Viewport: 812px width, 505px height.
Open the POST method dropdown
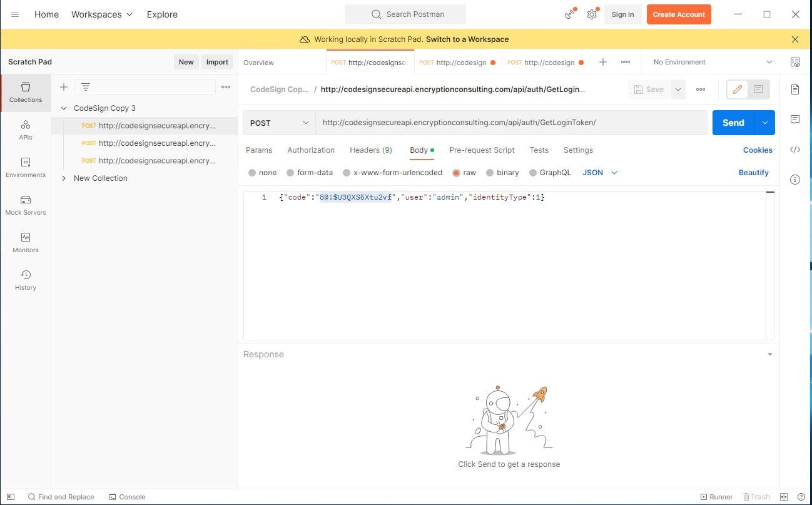tap(279, 123)
